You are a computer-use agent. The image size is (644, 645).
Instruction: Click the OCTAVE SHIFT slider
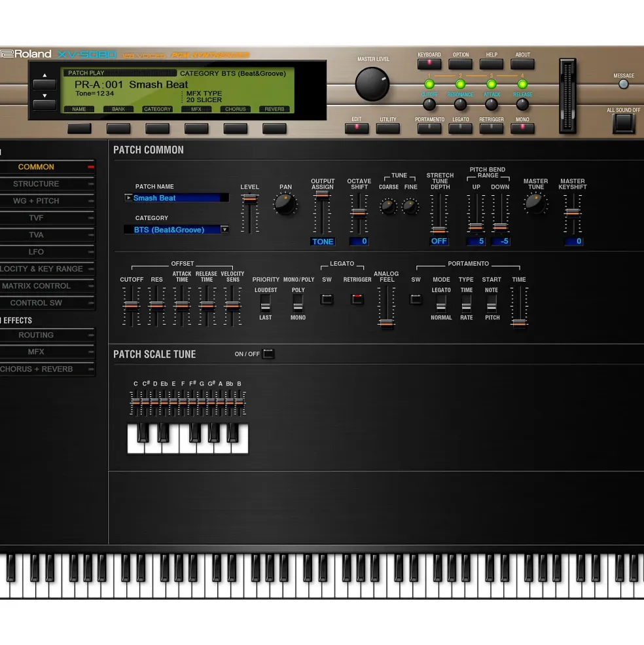click(x=359, y=213)
